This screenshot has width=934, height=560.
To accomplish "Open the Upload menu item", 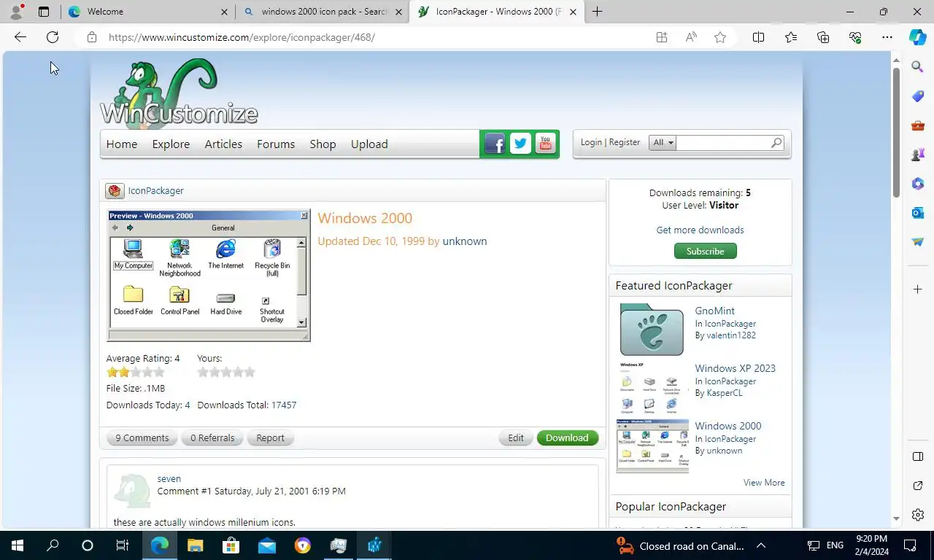I will point(369,144).
